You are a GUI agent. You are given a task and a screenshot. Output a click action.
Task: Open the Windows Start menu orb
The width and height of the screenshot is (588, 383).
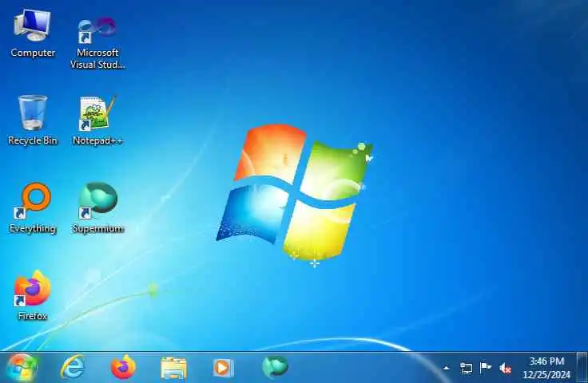22,368
